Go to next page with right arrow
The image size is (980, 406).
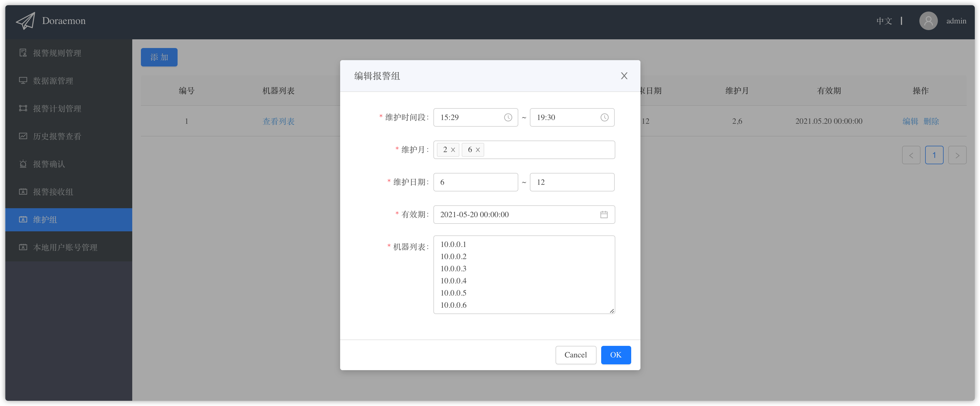(x=957, y=155)
